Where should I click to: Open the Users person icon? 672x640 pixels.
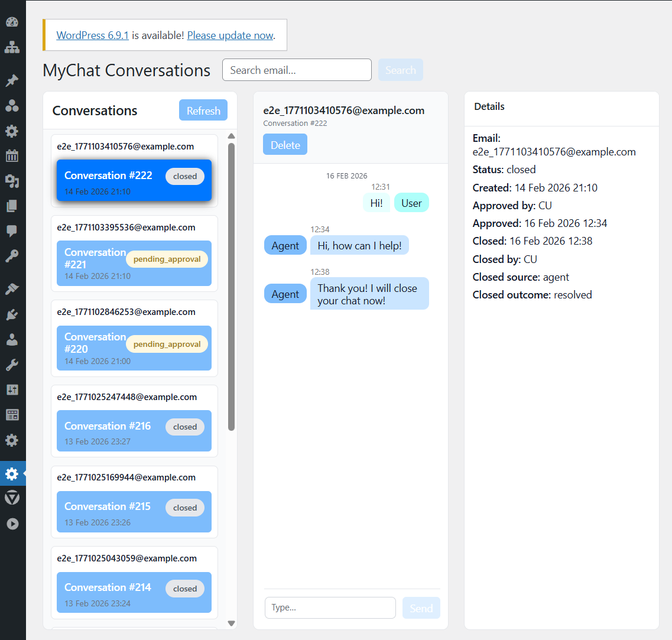(x=12, y=340)
